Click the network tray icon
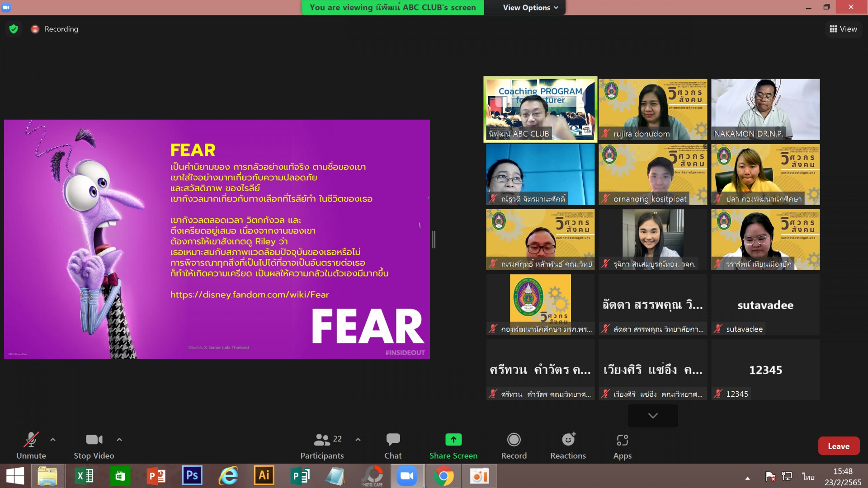 (787, 476)
